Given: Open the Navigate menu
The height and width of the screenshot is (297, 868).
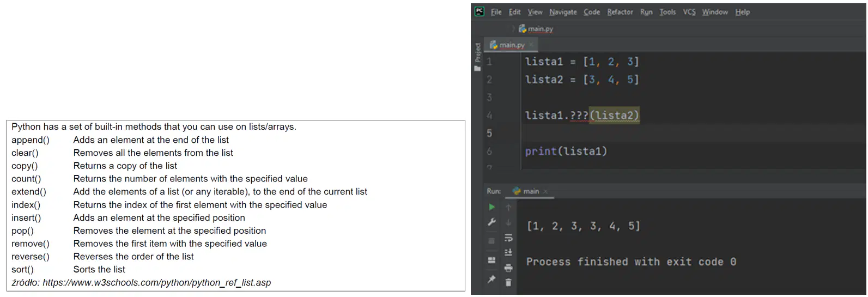Looking at the screenshot, I should (x=563, y=12).
